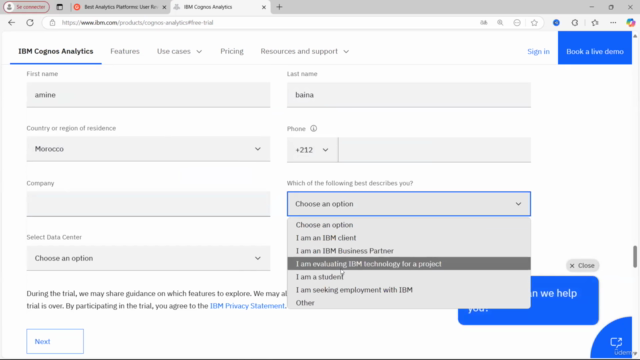
Task: Open the Select Data Center dropdown
Action: click(148, 258)
